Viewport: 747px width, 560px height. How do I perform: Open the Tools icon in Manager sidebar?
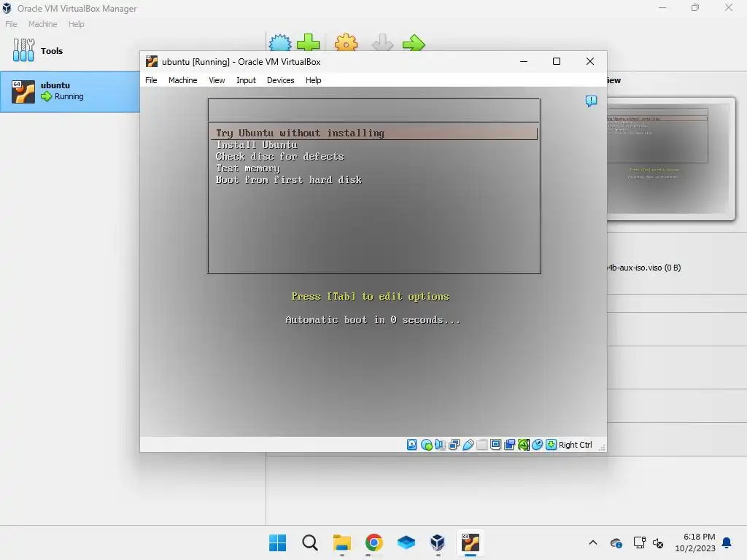tap(23, 50)
